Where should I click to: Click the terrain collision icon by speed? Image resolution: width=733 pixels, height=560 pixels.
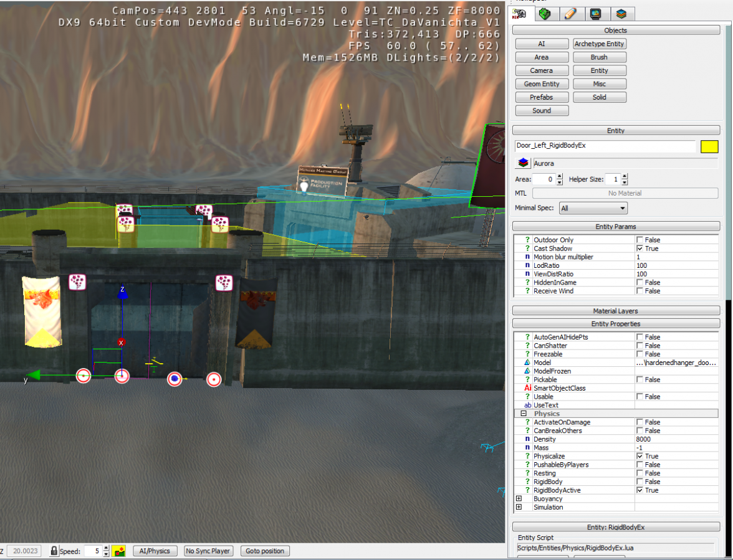click(118, 551)
